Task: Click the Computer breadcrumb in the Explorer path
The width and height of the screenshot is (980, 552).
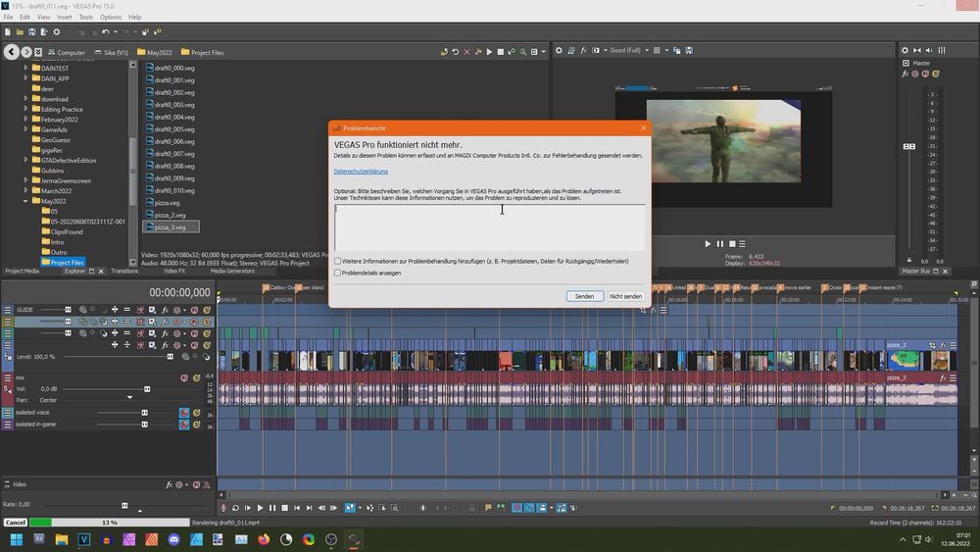Action: click(67, 53)
